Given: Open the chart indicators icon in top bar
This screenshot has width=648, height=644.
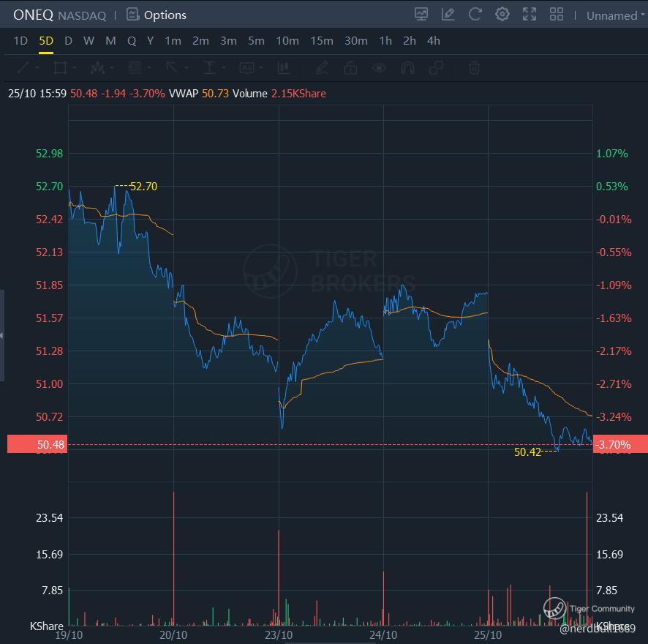Looking at the screenshot, I should 421,15.
